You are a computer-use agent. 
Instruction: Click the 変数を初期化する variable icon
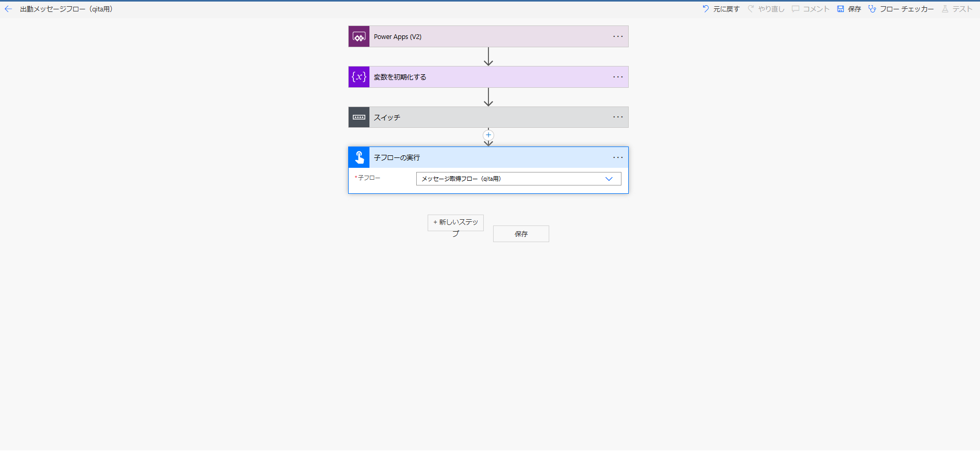pyautogui.click(x=359, y=77)
